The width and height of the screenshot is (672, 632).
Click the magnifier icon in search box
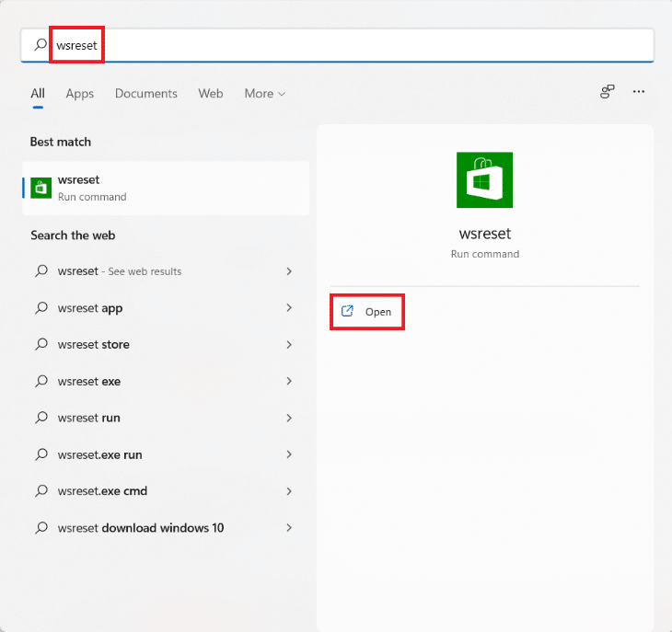coord(40,44)
